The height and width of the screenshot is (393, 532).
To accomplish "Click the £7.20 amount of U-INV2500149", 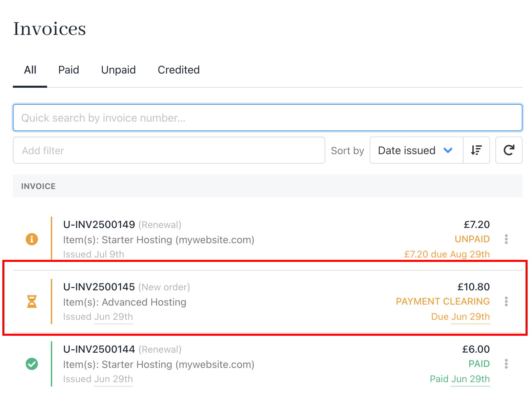I will coord(477,224).
